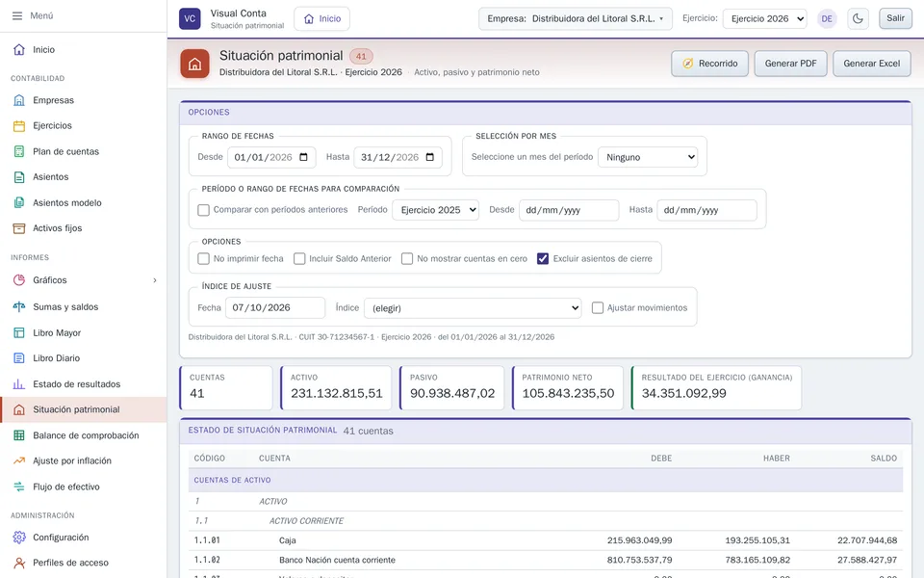Image resolution: width=924 pixels, height=578 pixels.
Task: Click the Activos fijos archive icon
Action: point(19,228)
